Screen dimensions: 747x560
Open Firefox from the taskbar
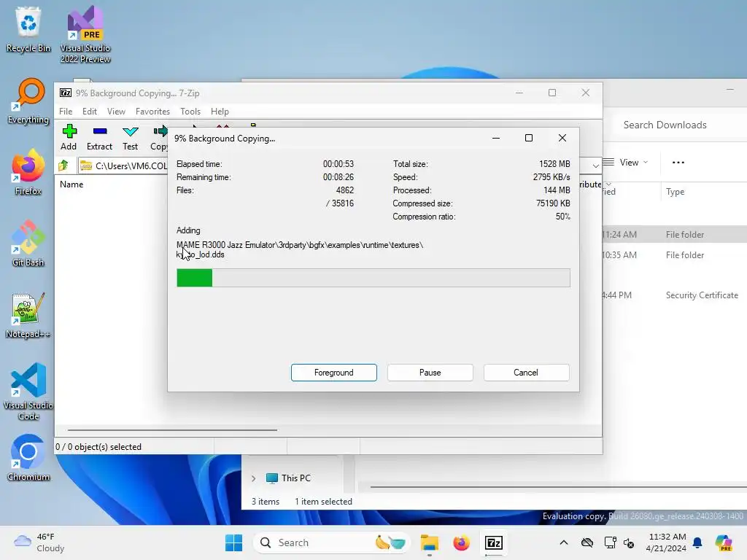[461, 542]
